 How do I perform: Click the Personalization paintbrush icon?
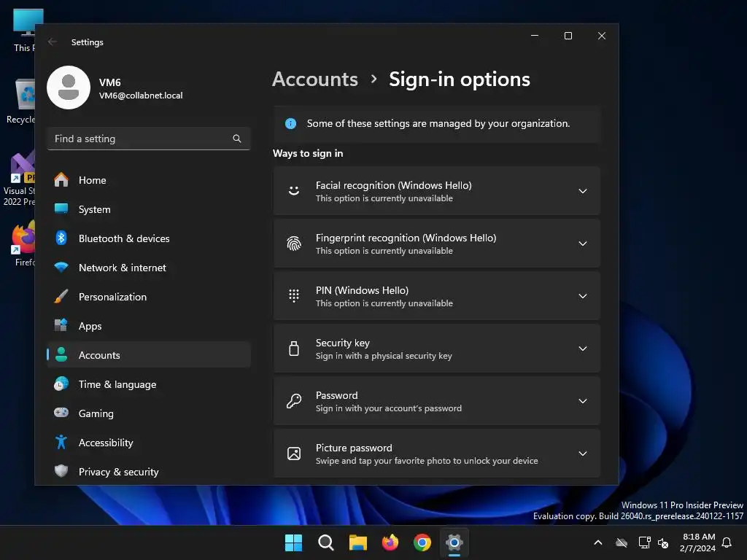61,296
